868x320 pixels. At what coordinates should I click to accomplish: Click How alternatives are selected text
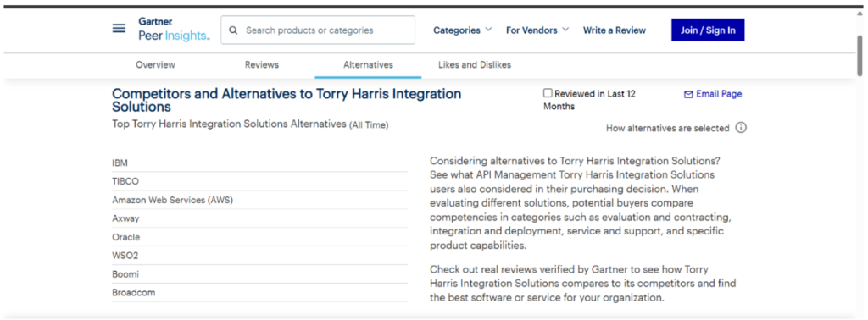tap(668, 128)
